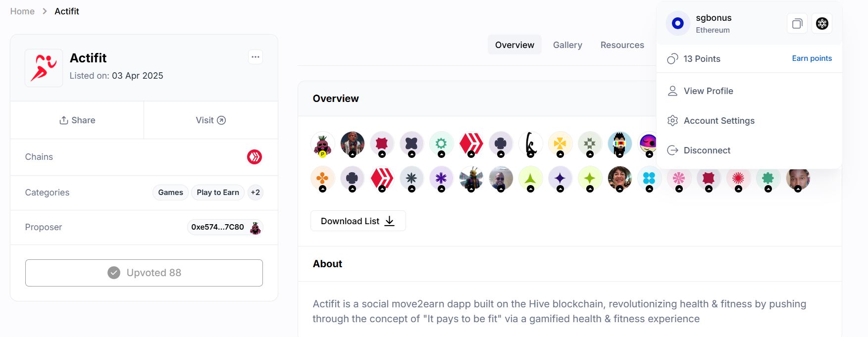Open the three-dot menu on the Actifit card

tap(255, 57)
